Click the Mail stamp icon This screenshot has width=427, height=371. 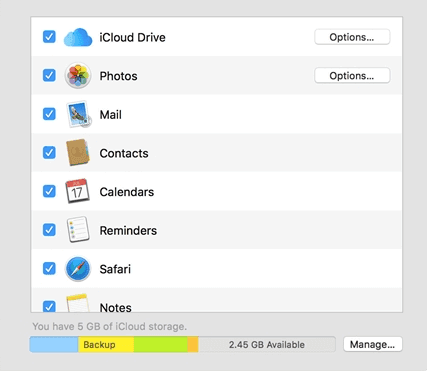pyautogui.click(x=79, y=114)
